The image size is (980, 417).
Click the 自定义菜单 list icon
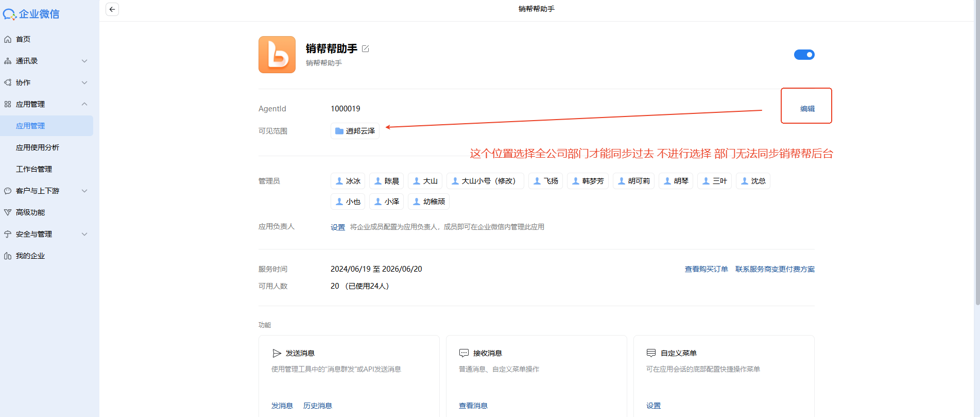(651, 353)
